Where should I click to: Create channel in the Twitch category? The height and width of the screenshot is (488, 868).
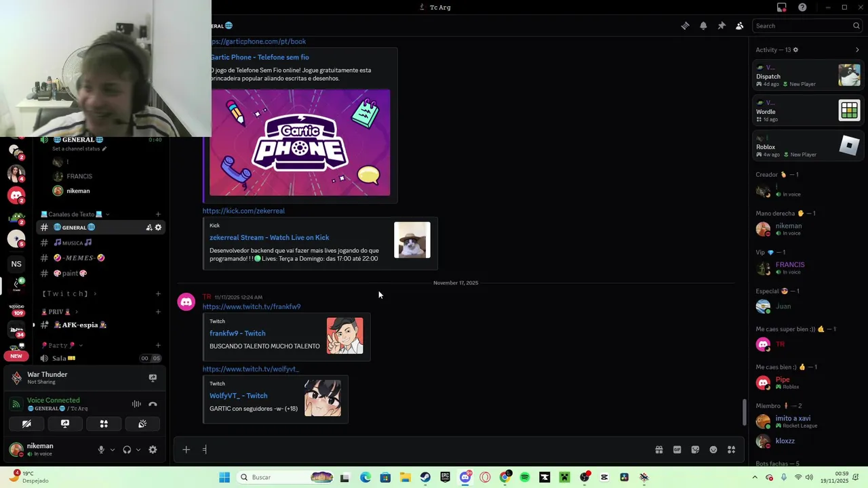click(x=158, y=293)
